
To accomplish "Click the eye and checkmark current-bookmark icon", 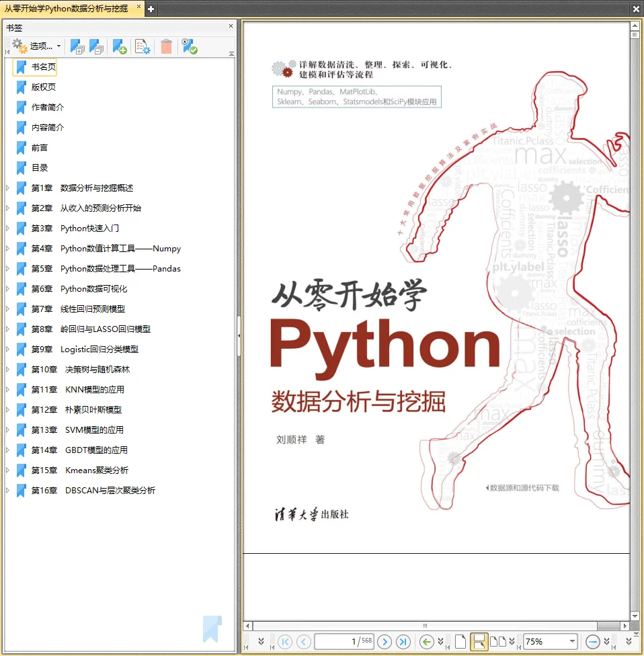I will [x=190, y=46].
